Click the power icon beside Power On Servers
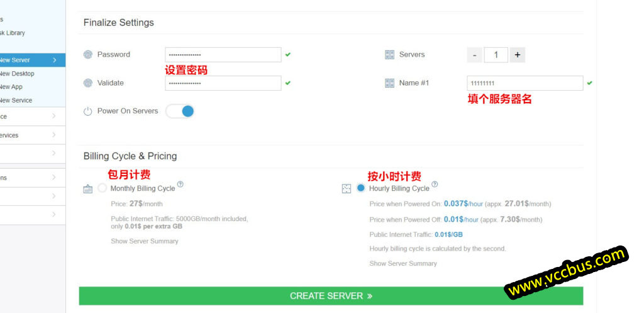This screenshot has width=644, height=313. 88,111
